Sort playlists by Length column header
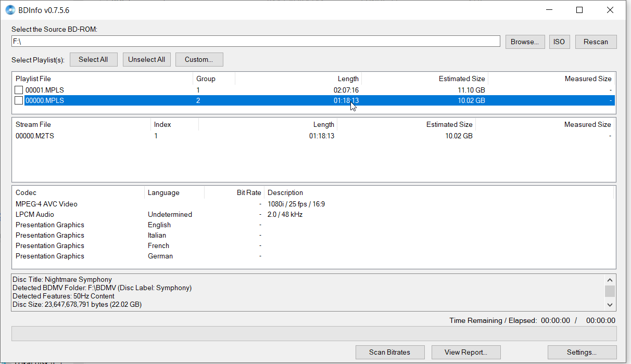This screenshot has height=364, width=631. tap(298, 79)
